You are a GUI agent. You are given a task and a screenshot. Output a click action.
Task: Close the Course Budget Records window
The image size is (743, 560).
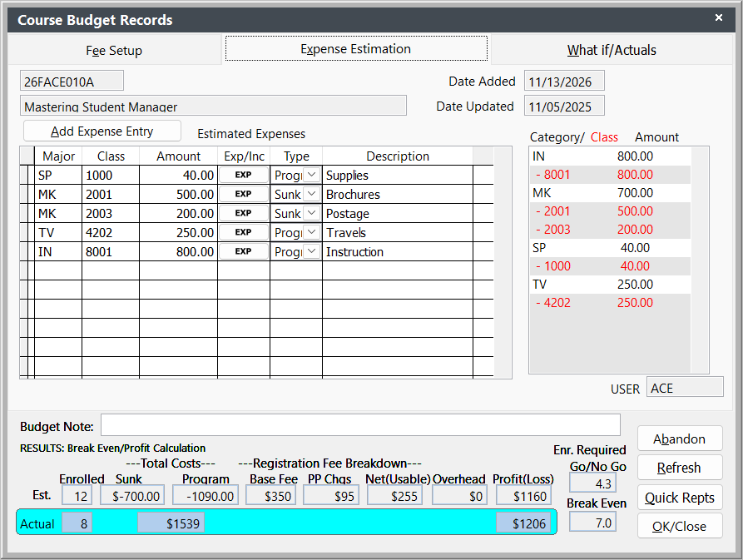(718, 17)
